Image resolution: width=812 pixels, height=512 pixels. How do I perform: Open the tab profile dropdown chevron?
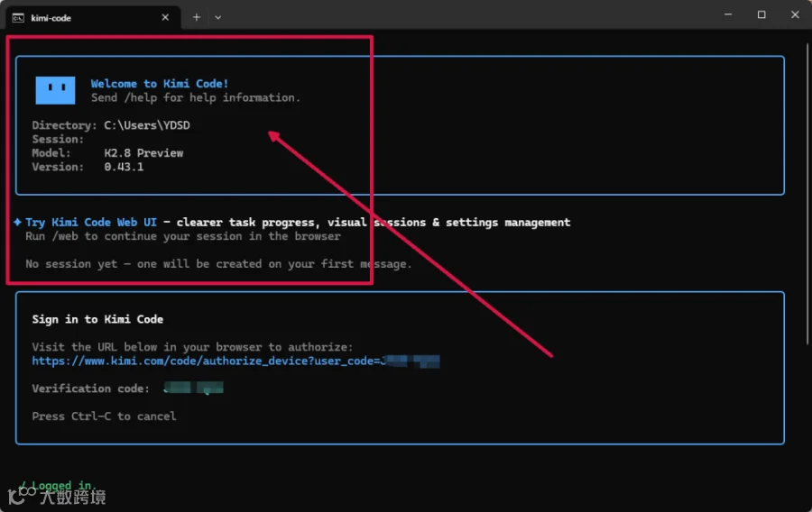click(218, 17)
